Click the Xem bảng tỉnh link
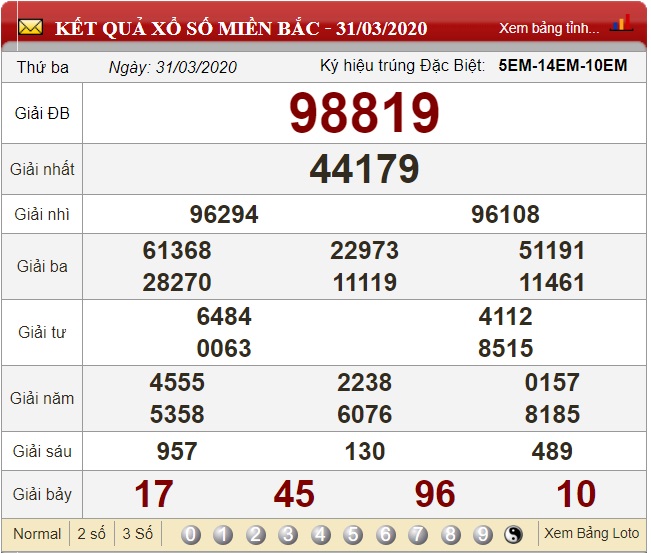 click(549, 28)
